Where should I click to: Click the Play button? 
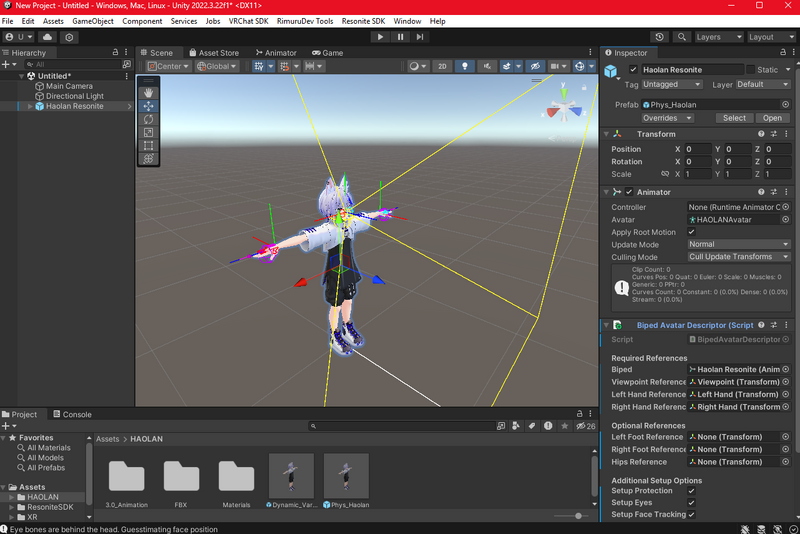(x=379, y=37)
